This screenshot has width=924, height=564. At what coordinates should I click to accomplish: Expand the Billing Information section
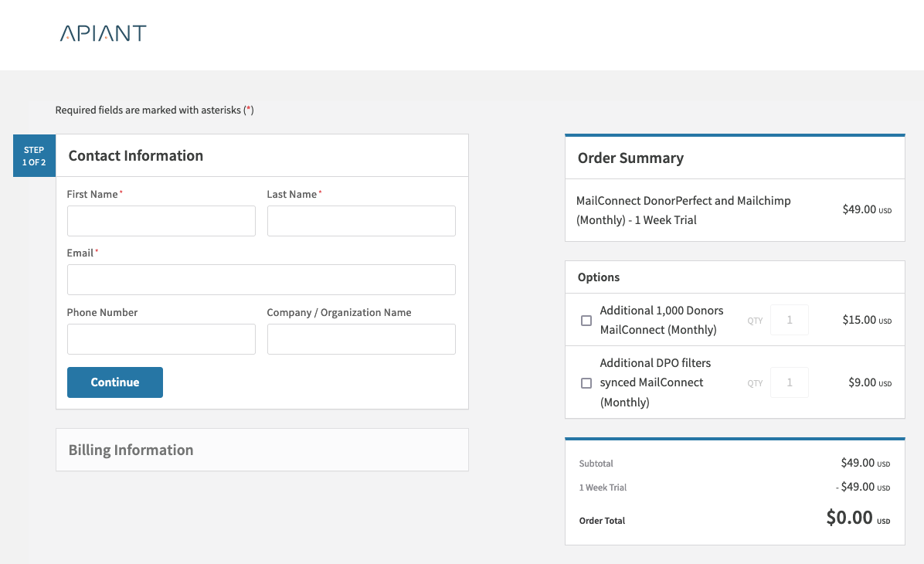[262, 450]
